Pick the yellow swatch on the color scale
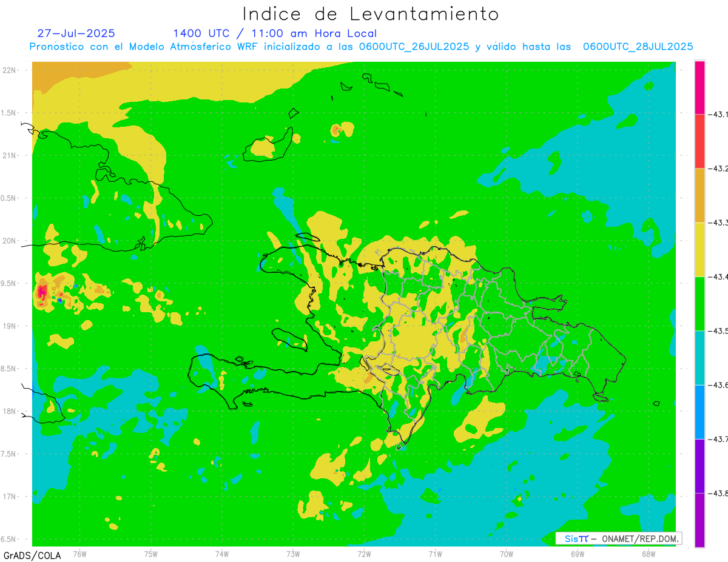This screenshot has width=728, height=562. pos(699,249)
